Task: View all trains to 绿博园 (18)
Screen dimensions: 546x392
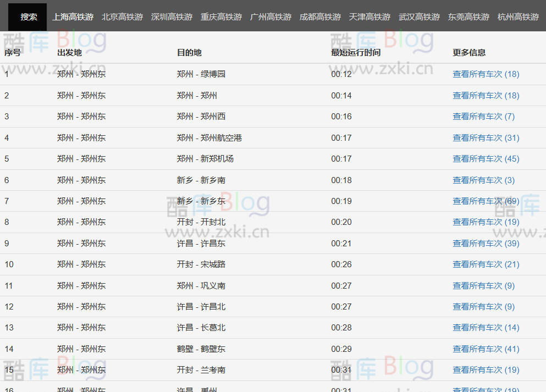Action: (486, 74)
